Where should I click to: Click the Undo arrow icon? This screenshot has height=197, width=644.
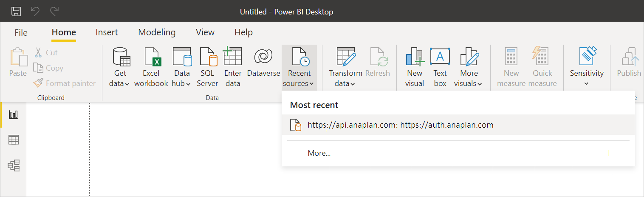(x=35, y=11)
